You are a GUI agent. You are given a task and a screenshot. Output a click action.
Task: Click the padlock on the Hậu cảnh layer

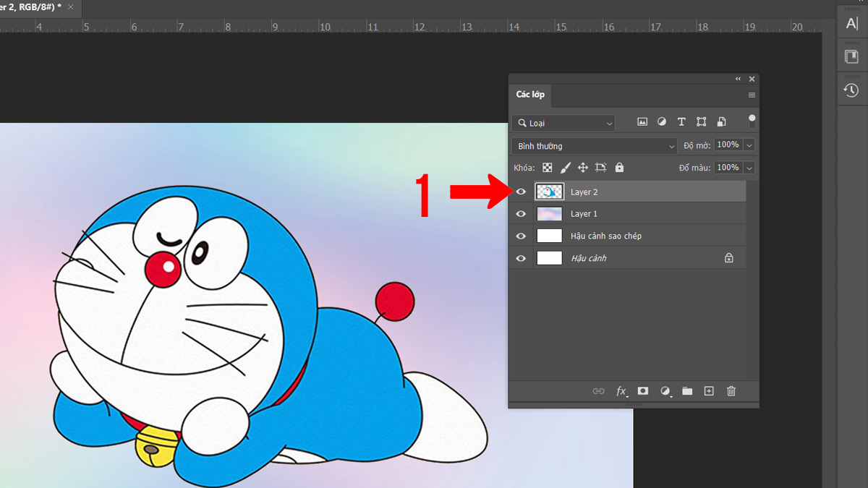pos(729,258)
